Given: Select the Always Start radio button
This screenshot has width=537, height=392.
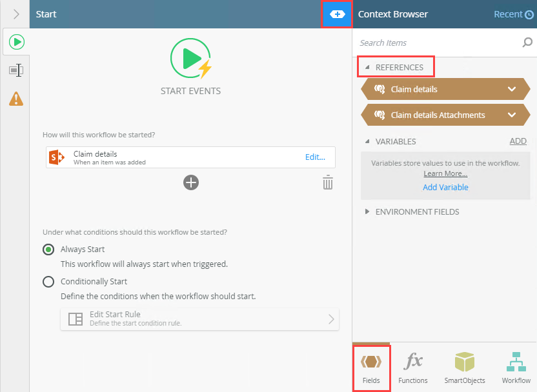Looking at the screenshot, I should 48,250.
